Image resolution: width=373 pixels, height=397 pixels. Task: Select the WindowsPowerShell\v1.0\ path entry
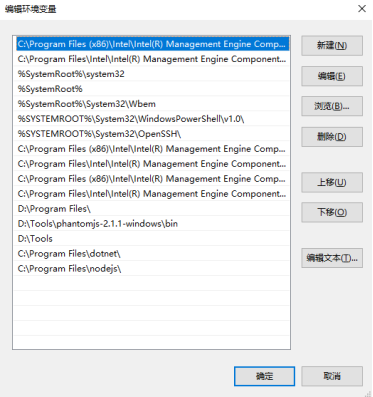click(152, 119)
